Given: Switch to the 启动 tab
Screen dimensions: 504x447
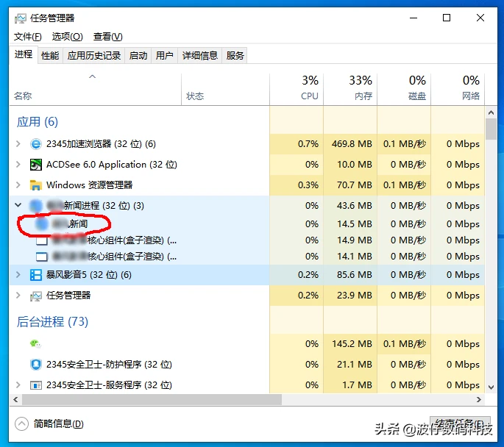Looking at the screenshot, I should pyautogui.click(x=138, y=56).
